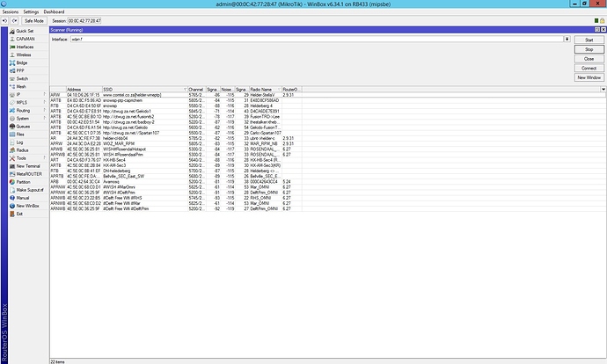This screenshot has width=607, height=364.
Task: Click the Connect button
Action: (x=589, y=69)
